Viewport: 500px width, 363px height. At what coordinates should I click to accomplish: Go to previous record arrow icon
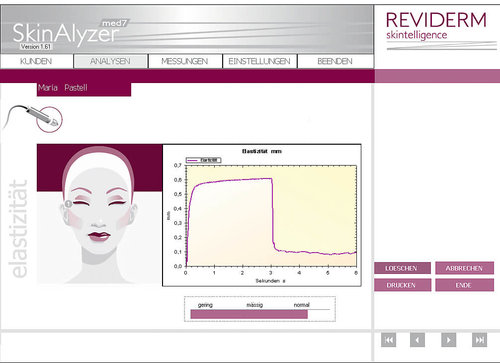pyautogui.click(x=417, y=340)
